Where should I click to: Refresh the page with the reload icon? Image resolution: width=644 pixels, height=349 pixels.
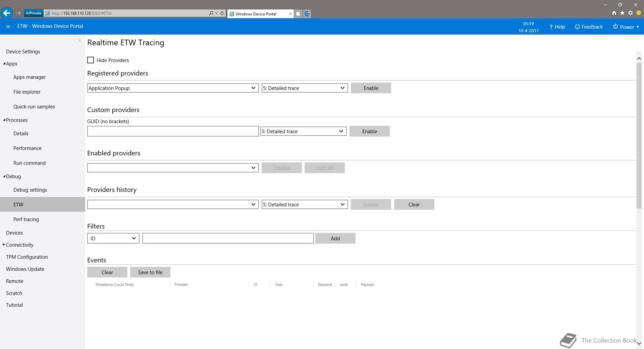[x=222, y=13]
